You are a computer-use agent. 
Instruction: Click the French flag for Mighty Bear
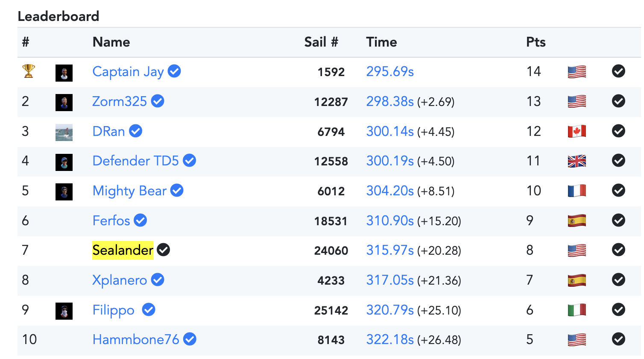(x=577, y=191)
